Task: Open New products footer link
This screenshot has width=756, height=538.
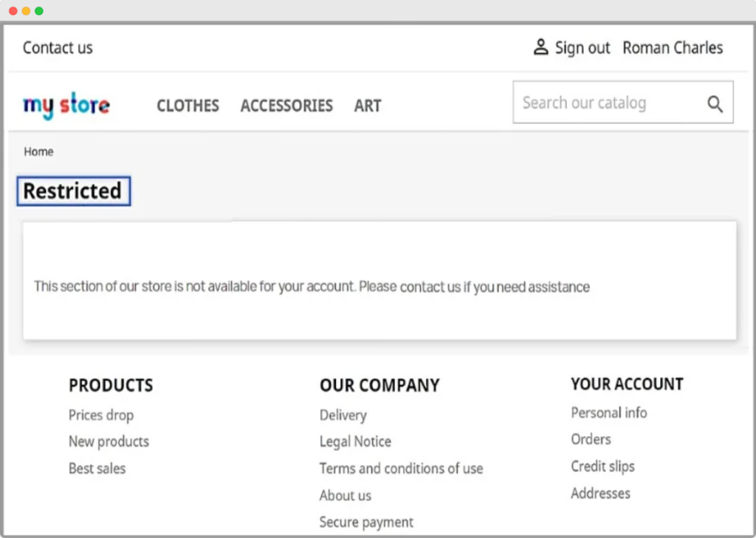Action: coord(109,441)
